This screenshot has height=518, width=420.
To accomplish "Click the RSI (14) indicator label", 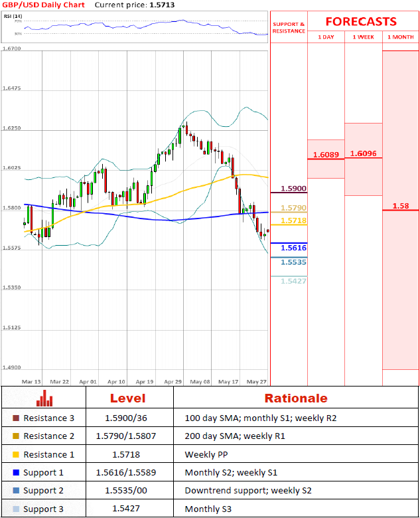I will [13, 16].
